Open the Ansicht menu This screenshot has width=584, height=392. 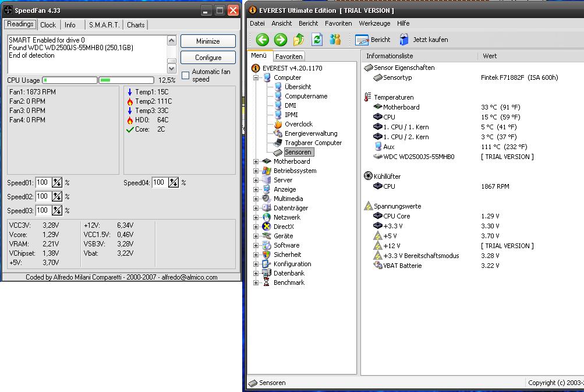click(282, 23)
